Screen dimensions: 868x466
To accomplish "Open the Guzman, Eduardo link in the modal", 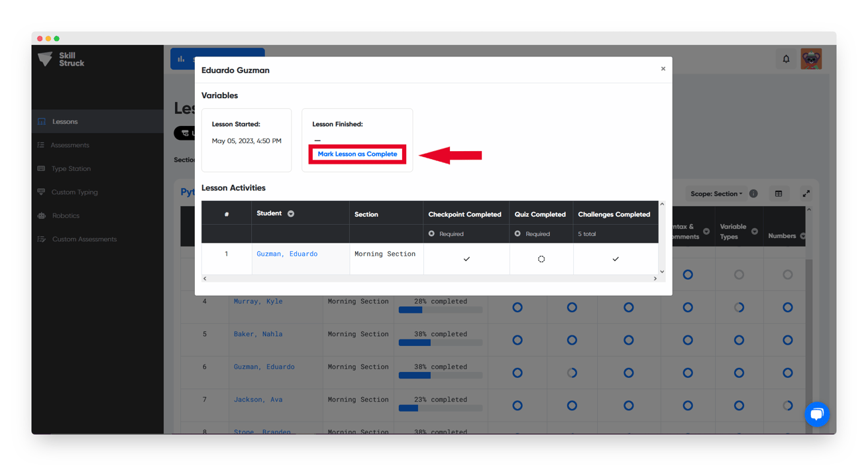I will [287, 254].
